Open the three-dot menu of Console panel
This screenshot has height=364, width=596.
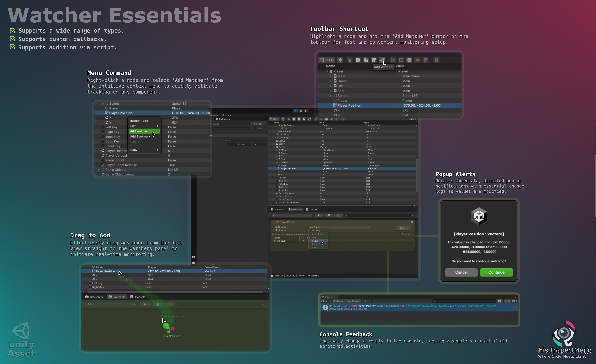[515, 297]
